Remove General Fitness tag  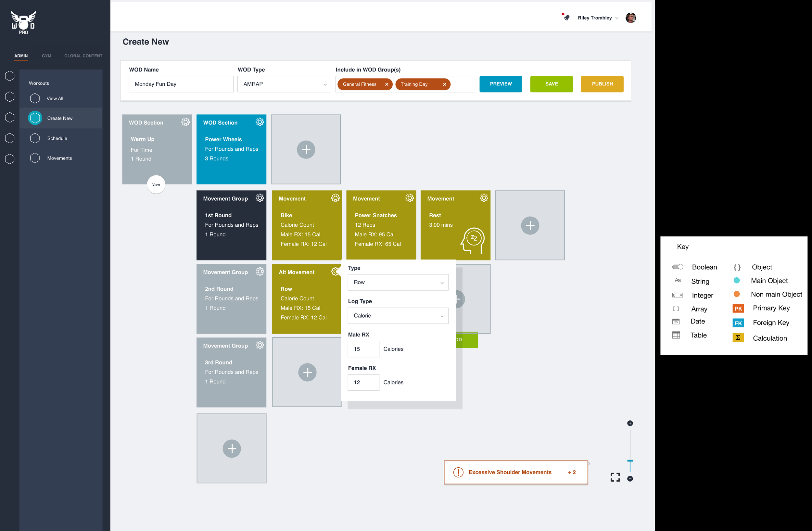[x=387, y=84]
